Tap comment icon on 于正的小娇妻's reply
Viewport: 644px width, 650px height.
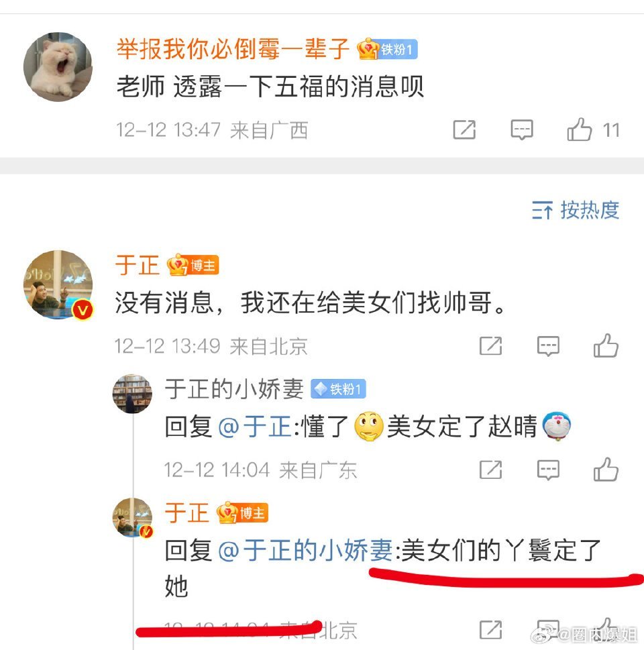pos(548,470)
